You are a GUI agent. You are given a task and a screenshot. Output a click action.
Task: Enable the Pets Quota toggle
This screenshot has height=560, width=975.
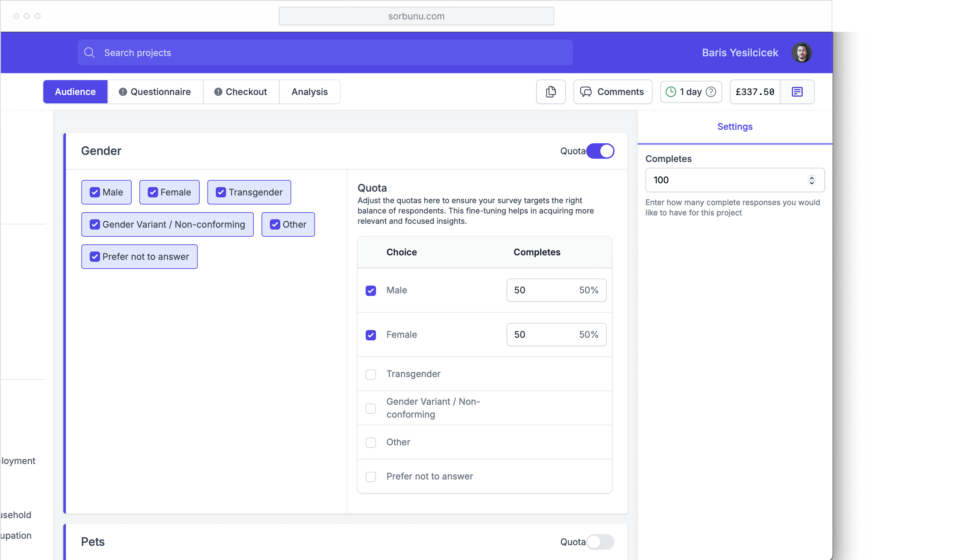click(600, 541)
